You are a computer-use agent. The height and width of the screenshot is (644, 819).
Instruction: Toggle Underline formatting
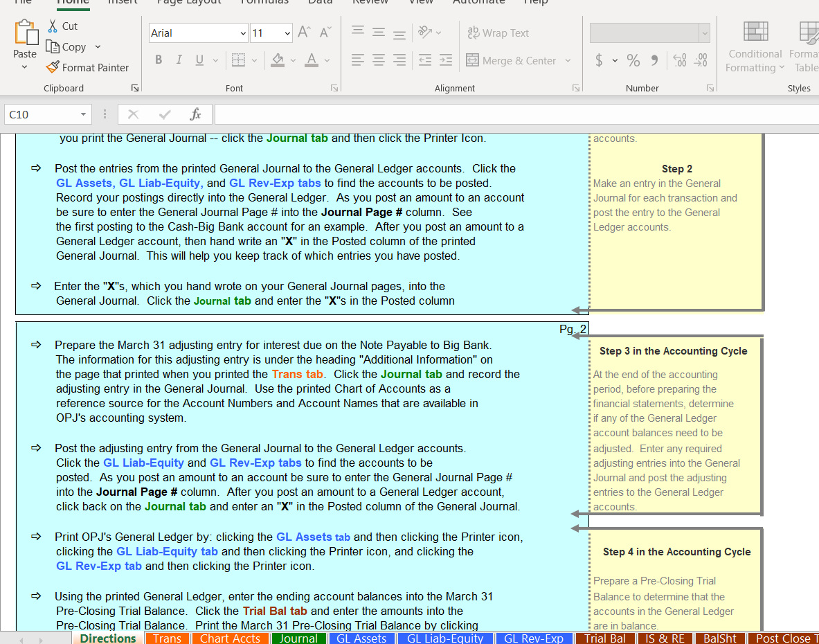tap(199, 60)
